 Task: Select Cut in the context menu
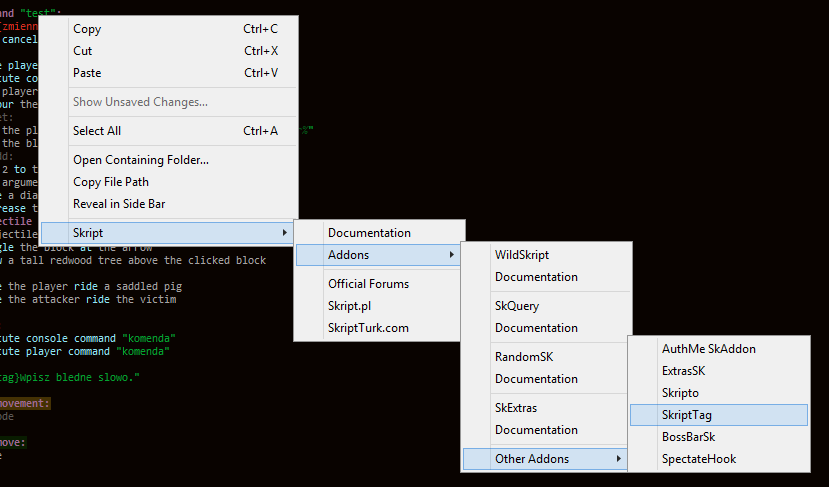pyautogui.click(x=169, y=51)
